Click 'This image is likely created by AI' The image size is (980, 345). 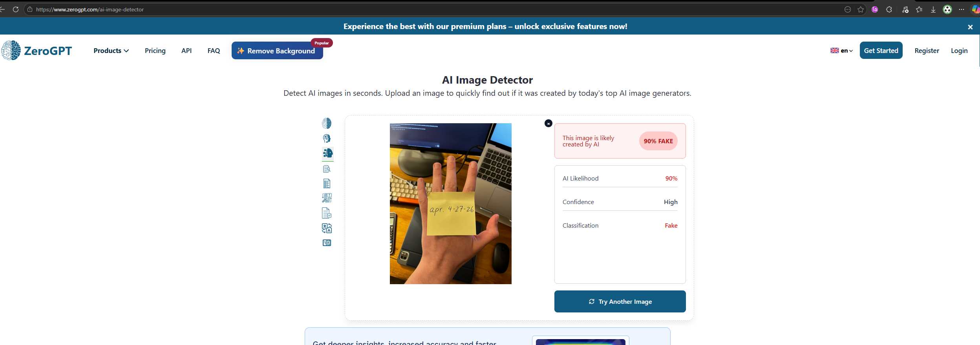point(588,141)
